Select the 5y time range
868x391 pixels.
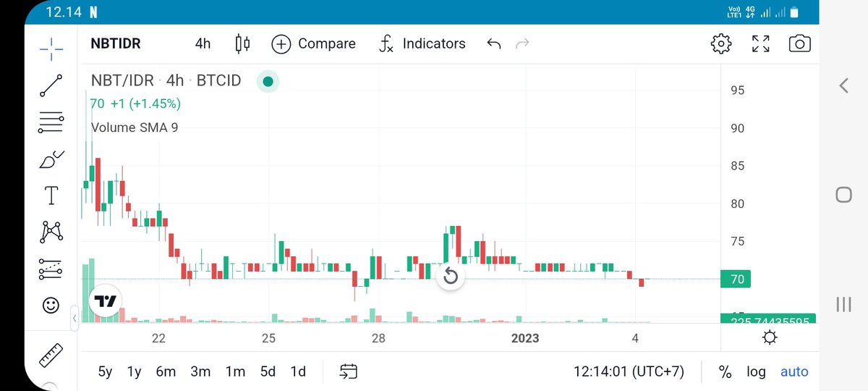click(106, 371)
